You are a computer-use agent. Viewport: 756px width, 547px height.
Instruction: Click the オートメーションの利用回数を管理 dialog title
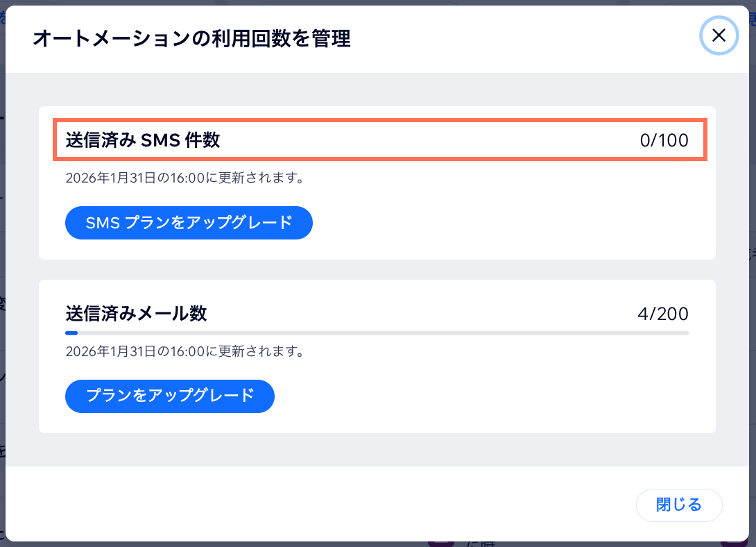point(190,40)
